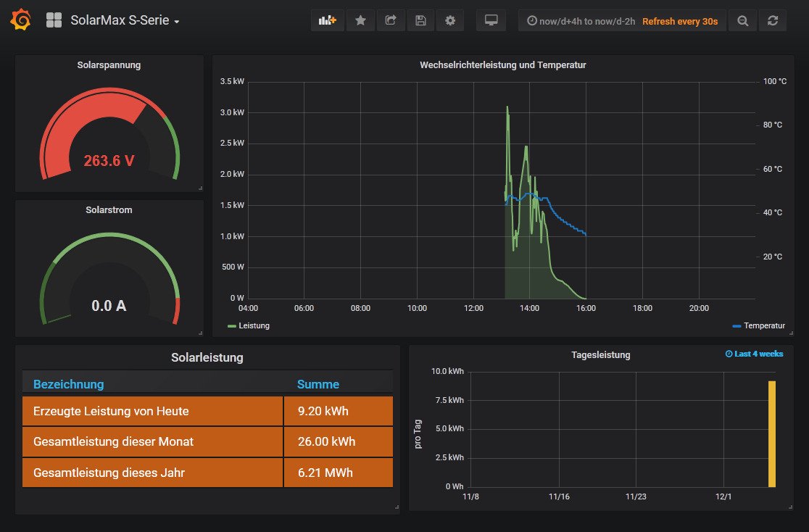Open Wechselrichterleistung und Temperatur panel menu

coord(502,65)
